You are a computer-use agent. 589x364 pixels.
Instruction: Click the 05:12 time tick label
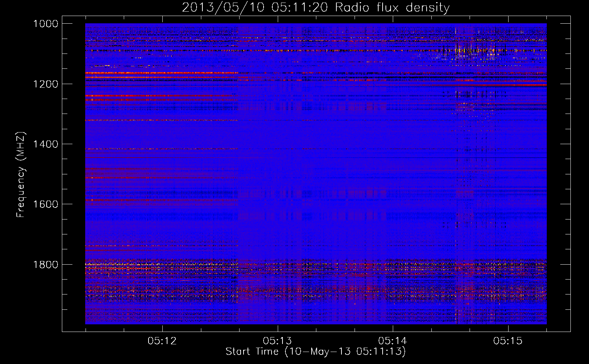click(x=162, y=341)
